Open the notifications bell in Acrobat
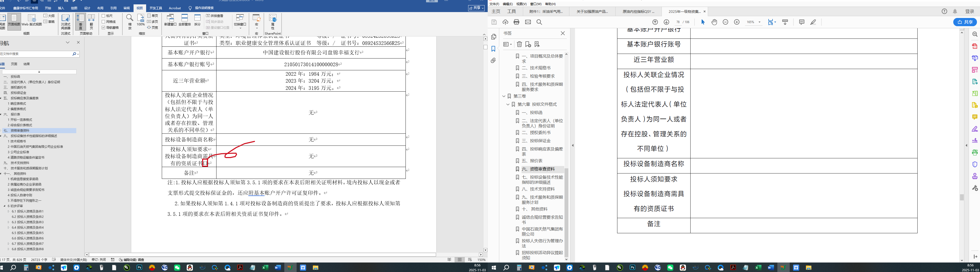The width and height of the screenshot is (980, 272). (955, 11)
